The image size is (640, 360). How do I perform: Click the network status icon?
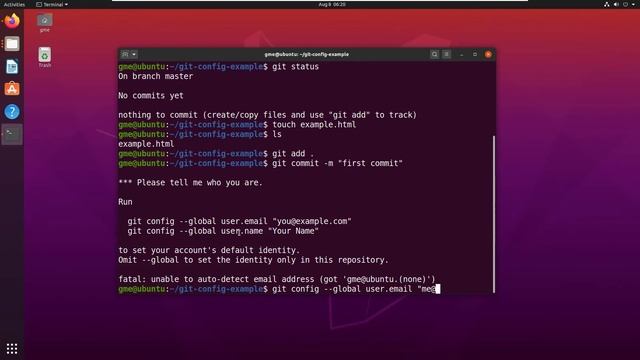click(607, 4)
